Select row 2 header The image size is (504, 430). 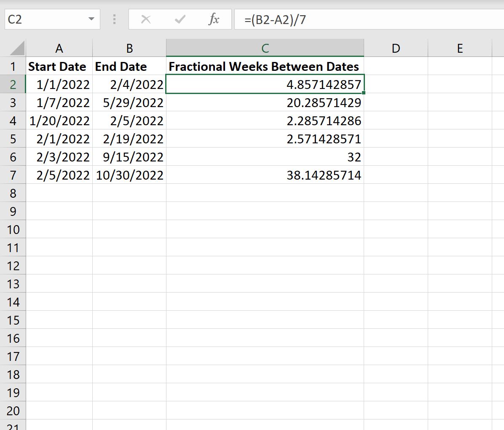pos(13,84)
